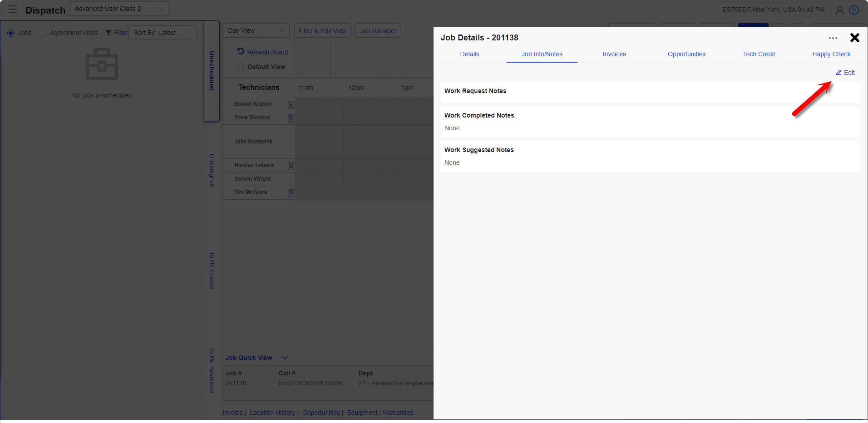Open the hamburger menu next to Dispatch
This screenshot has height=423, width=868.
coord(13,10)
